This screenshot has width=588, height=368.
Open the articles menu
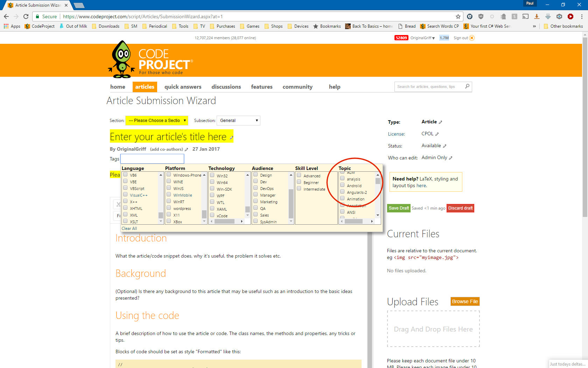[x=145, y=87]
